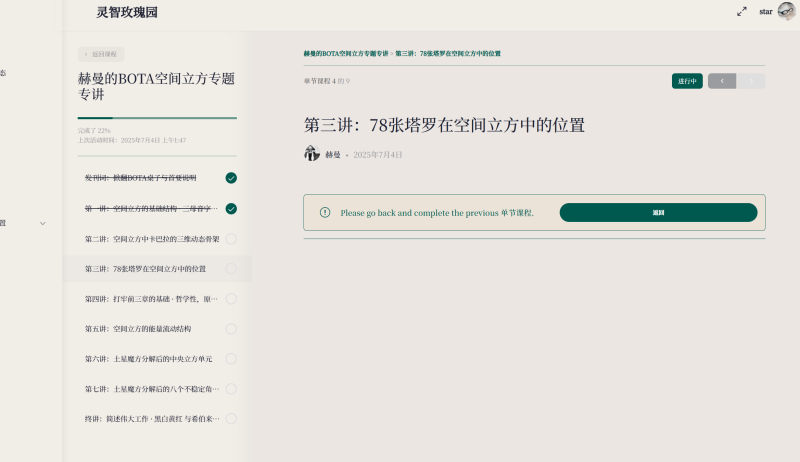Click the 进行中 status button
The image size is (800, 462).
pos(687,81)
